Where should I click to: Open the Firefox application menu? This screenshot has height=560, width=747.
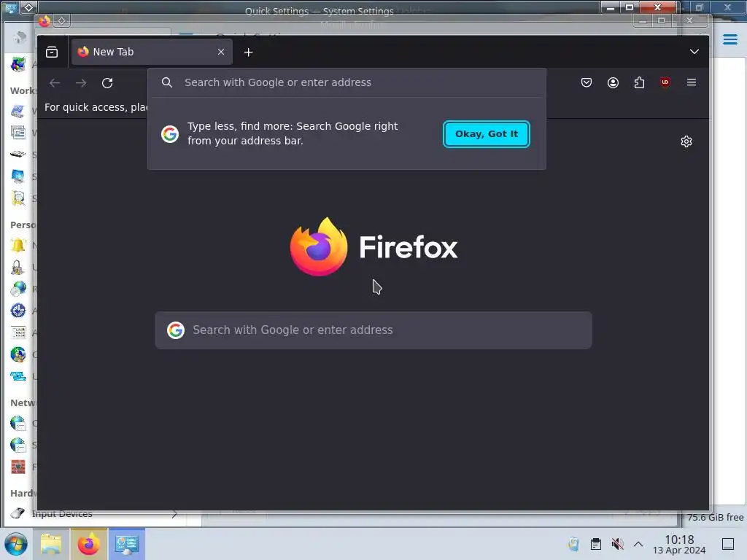click(x=692, y=82)
